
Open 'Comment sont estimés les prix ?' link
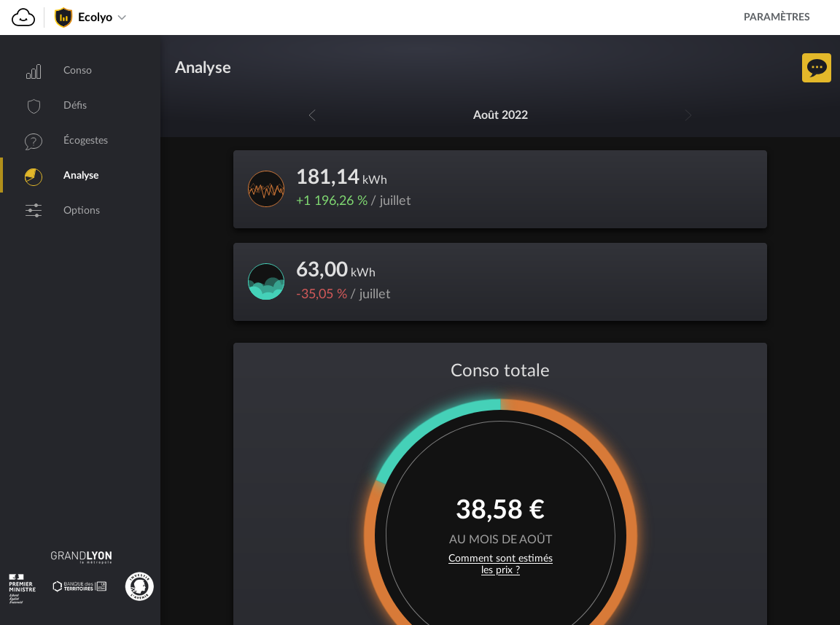tap(500, 564)
